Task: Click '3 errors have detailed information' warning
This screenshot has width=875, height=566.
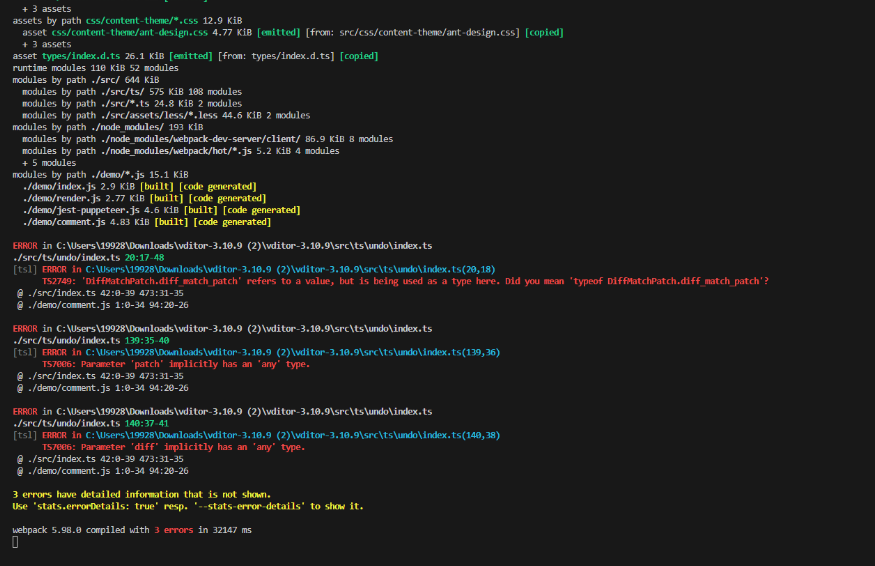Action: coord(142,495)
